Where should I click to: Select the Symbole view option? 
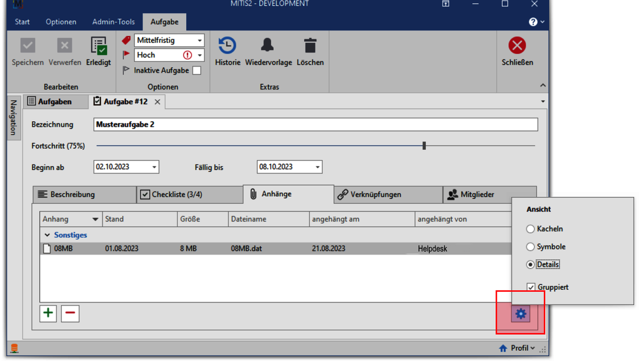[x=531, y=247]
